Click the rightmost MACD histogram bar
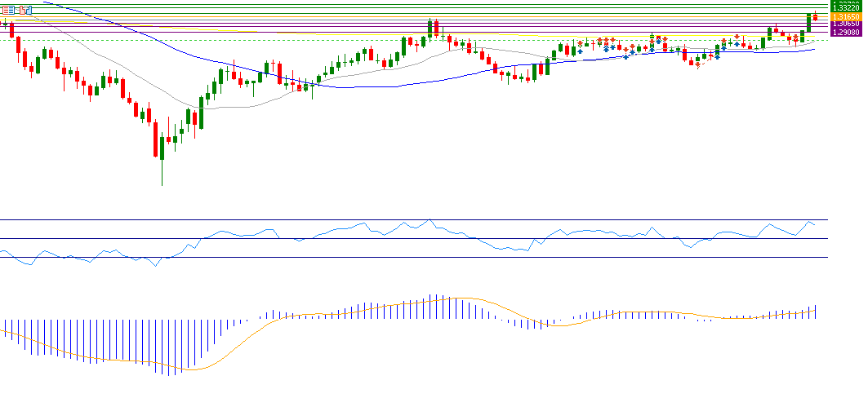The width and height of the screenshot is (868, 398). pos(815,312)
